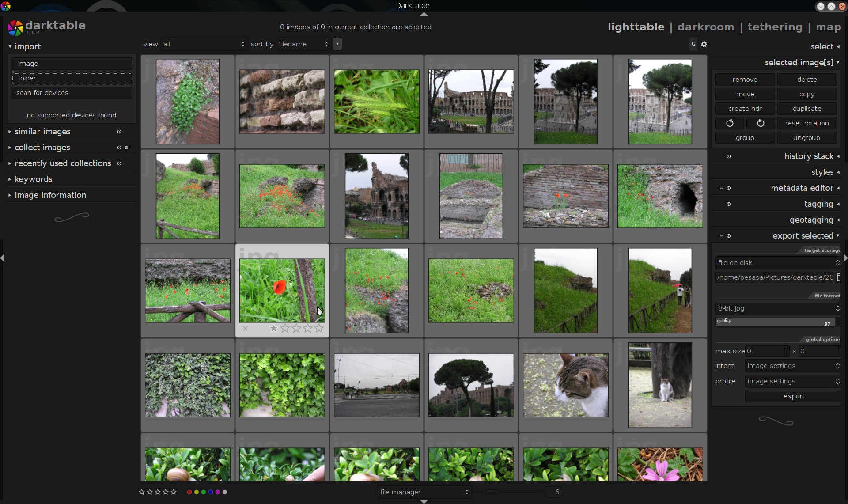848x504 pixels.
Task: Reset the history stack module
Action: (x=729, y=156)
